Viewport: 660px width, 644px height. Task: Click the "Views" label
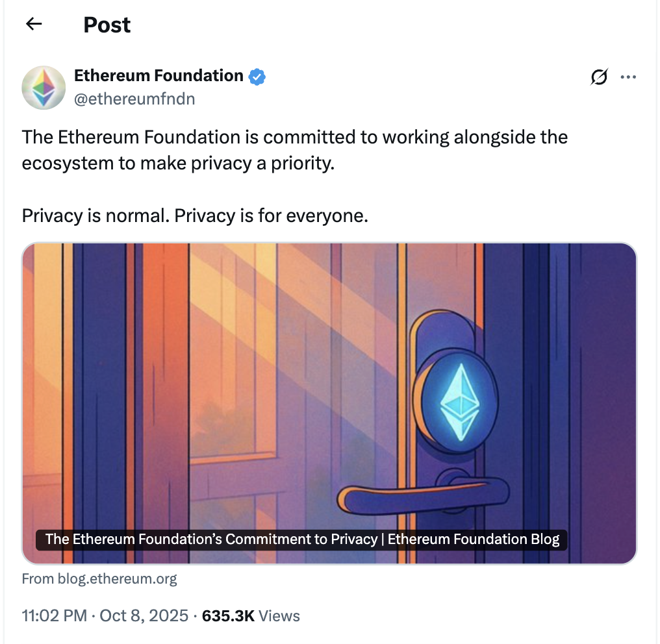279,616
